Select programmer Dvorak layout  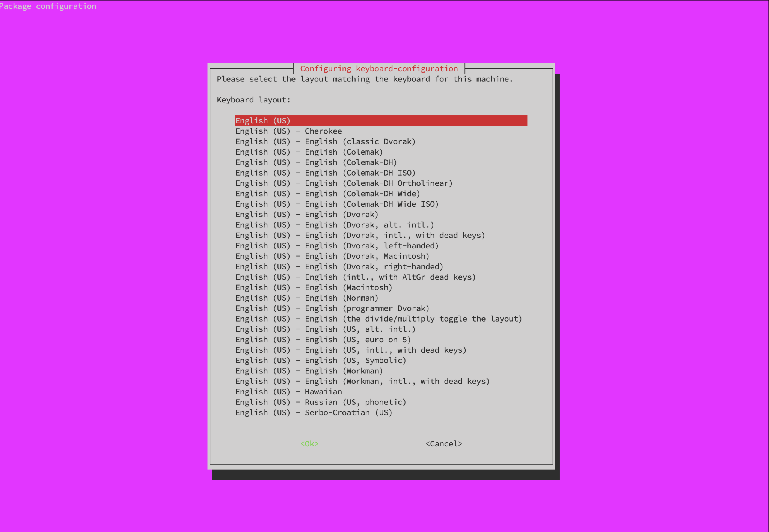point(332,308)
